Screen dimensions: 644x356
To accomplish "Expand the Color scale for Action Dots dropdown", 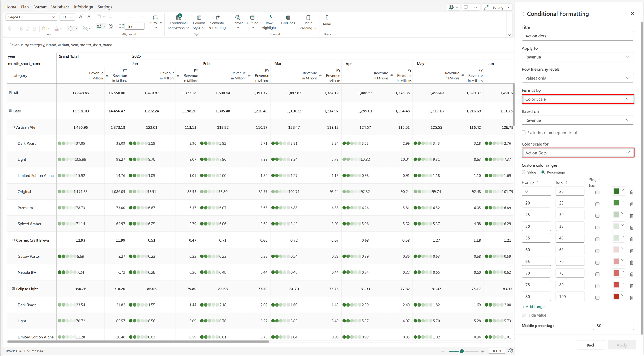I will pos(577,153).
